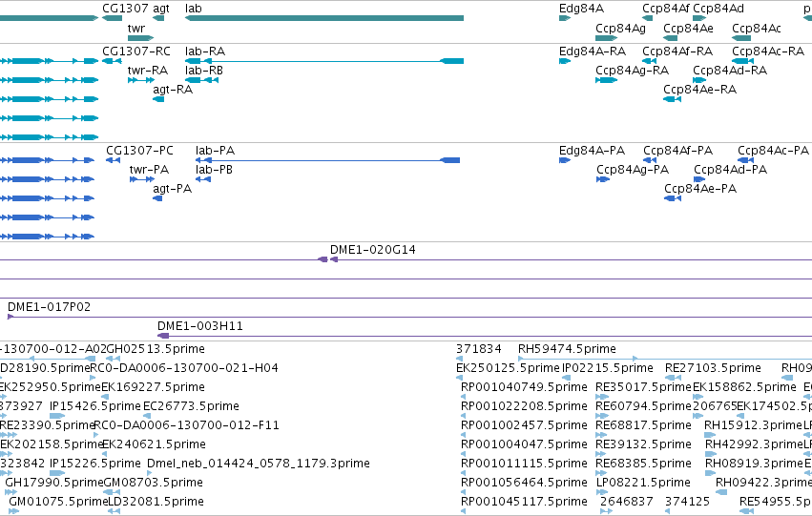The image size is (812, 516).
Task: Open the Ccp84Ae-PA CDS label
Action: [700, 189]
